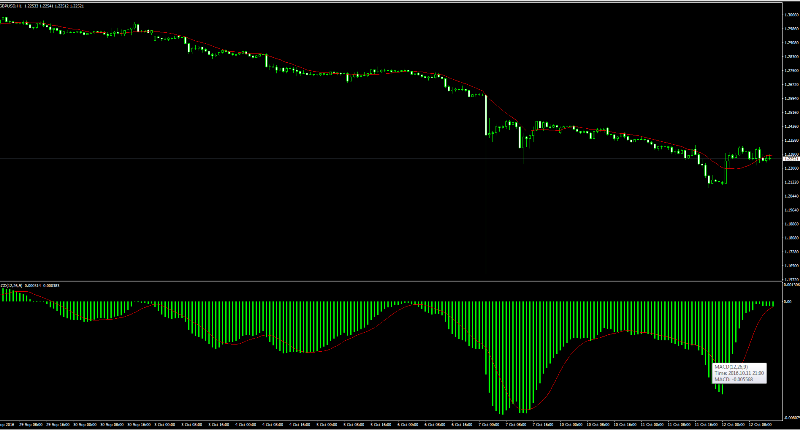Screen dimensions: 800x430
Task: Click the MACD indicator label in the lower pane
Action: 30,285
